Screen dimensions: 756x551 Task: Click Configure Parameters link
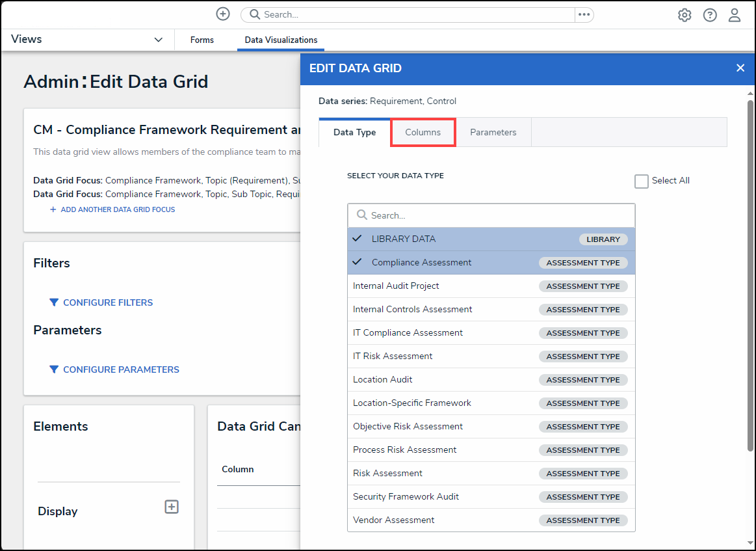click(x=121, y=370)
